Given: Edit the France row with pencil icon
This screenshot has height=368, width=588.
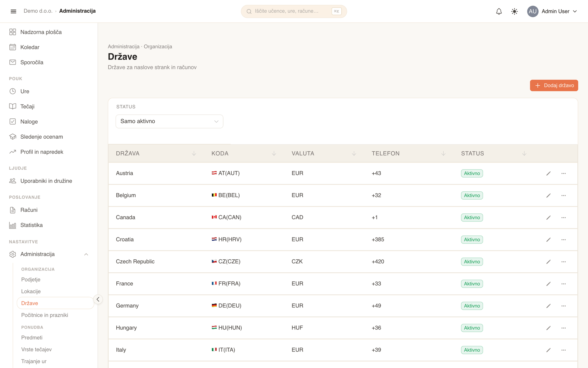Looking at the screenshot, I should coord(548,284).
